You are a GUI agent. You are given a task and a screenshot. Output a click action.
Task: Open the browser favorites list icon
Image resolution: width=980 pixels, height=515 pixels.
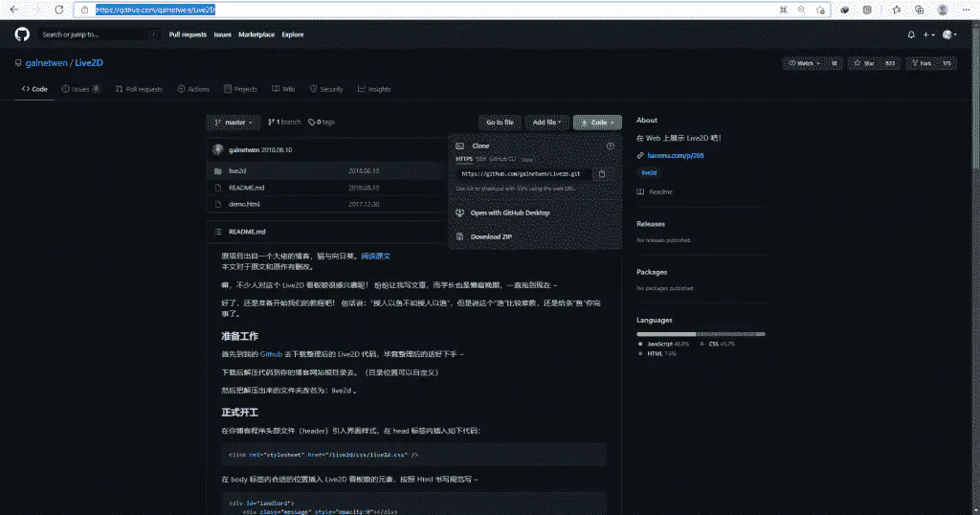coord(897,10)
